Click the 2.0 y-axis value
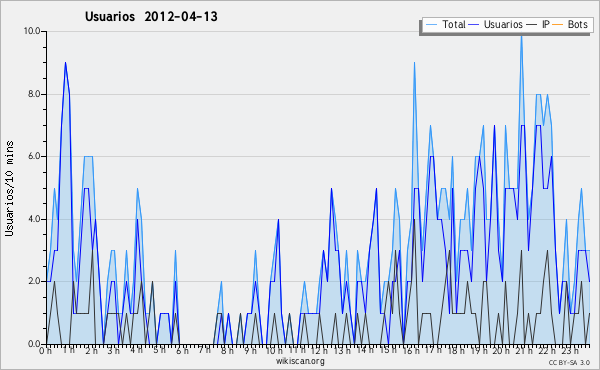 tap(34, 281)
